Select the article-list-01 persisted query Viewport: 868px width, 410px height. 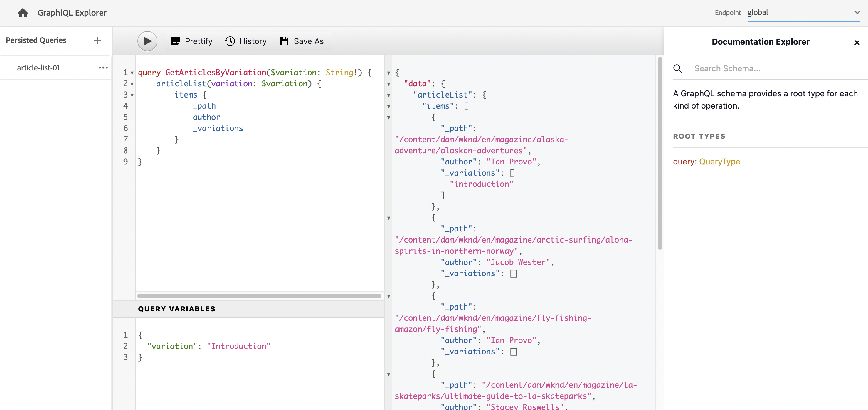(38, 68)
